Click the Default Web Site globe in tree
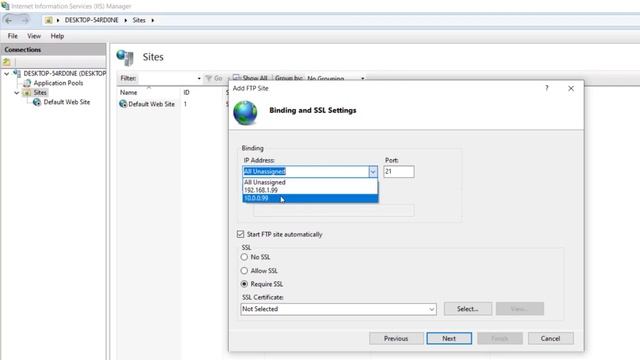Image resolution: width=640 pixels, height=360 pixels. [x=37, y=102]
